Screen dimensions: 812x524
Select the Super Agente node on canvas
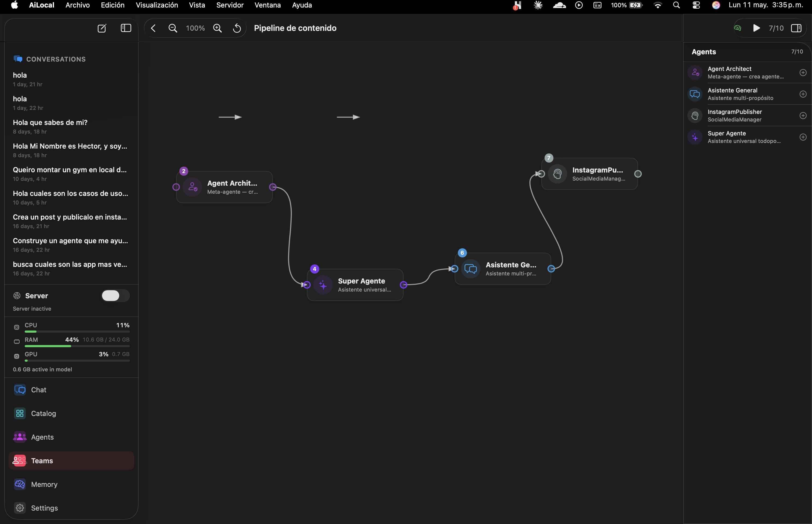[x=355, y=285]
